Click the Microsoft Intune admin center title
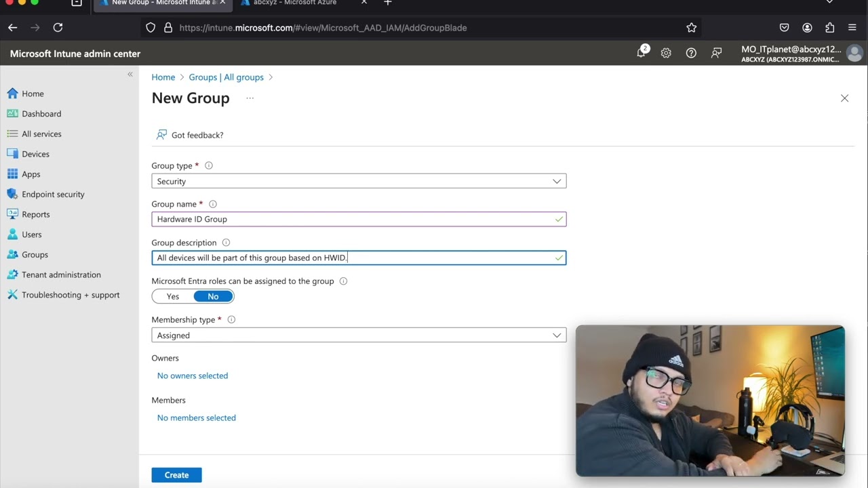 [x=75, y=54]
